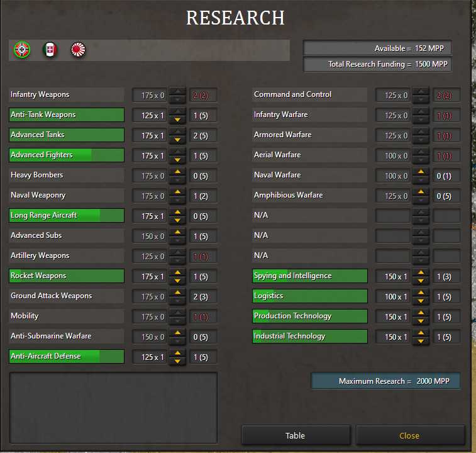Click the Maximum Research = 2000 MPP field
Viewport: 476px width, 453px height.
point(385,381)
